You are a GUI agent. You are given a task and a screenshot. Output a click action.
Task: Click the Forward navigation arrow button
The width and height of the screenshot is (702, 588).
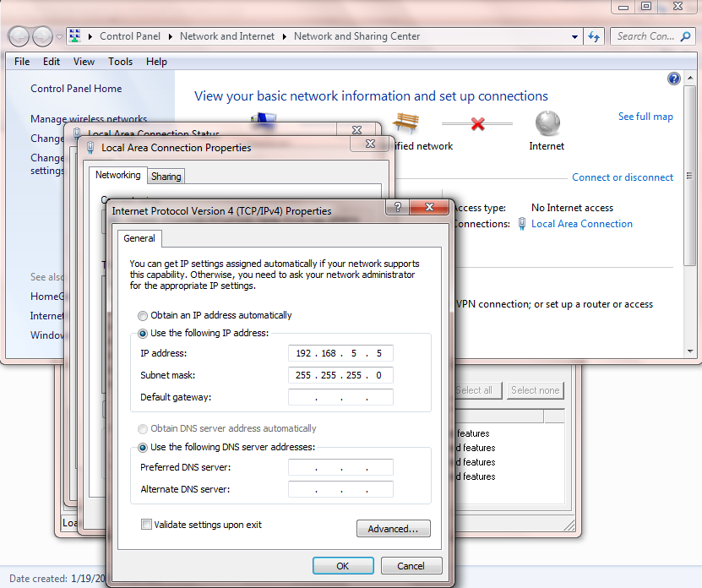click(43, 36)
